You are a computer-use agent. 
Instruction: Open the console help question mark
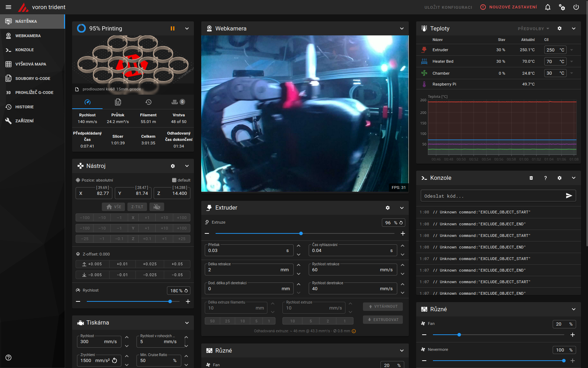[x=545, y=178]
